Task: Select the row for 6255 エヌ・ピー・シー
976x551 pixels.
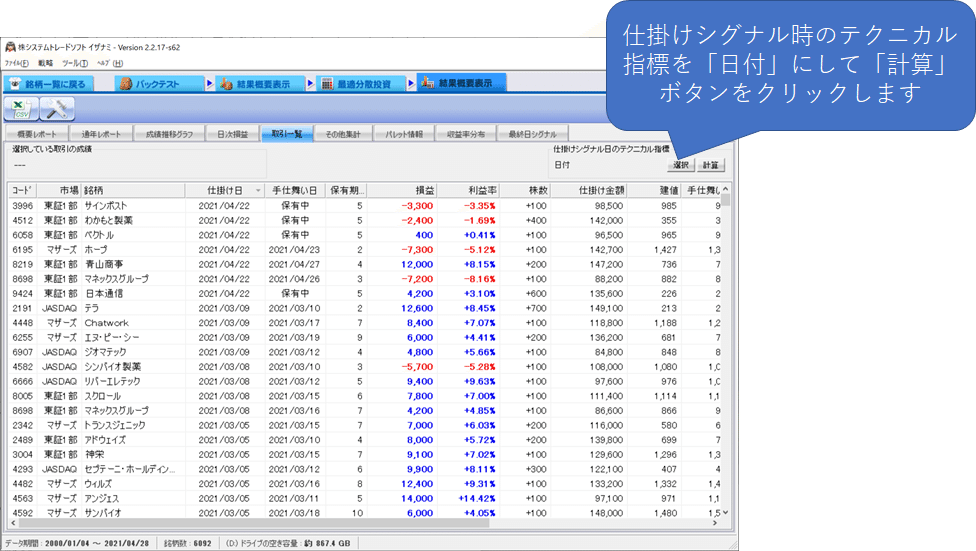Action: (364, 337)
